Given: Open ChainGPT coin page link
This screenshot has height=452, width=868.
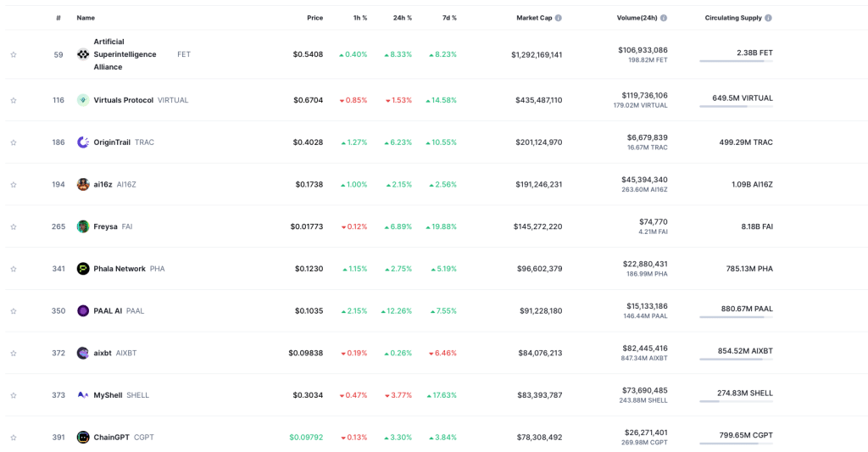Looking at the screenshot, I should pos(111,437).
